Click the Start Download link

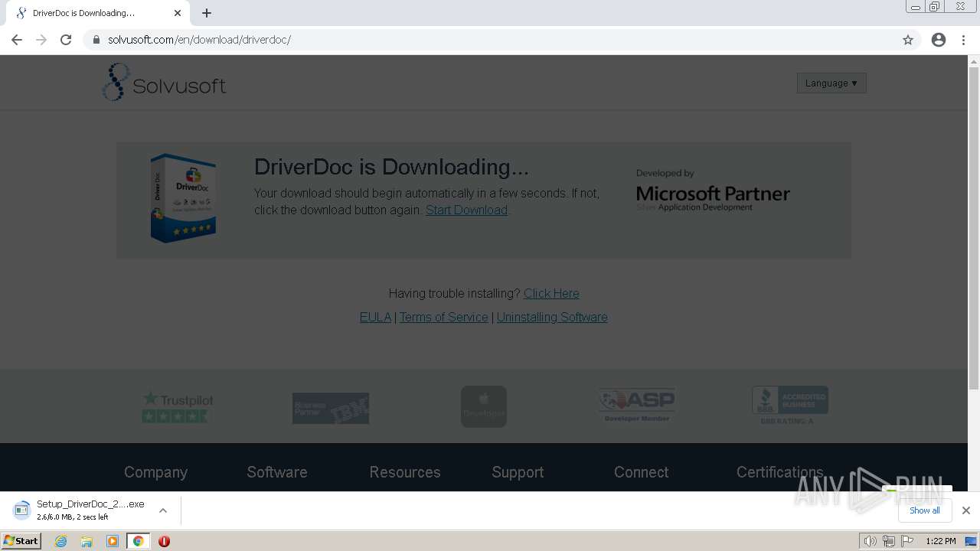click(466, 210)
